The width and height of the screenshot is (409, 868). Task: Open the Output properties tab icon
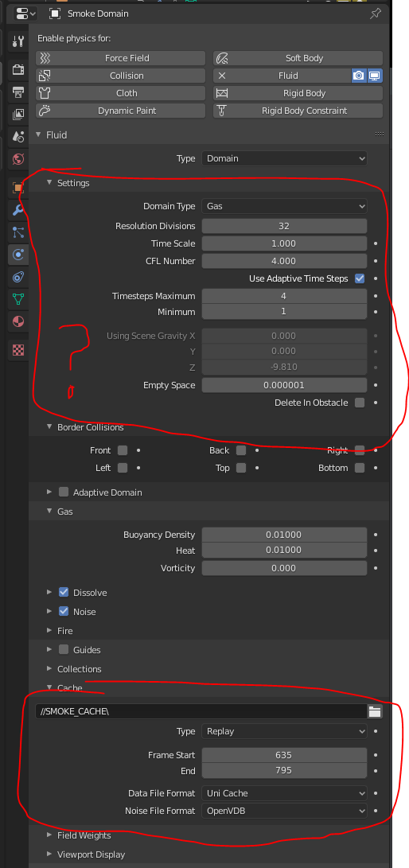click(18, 92)
